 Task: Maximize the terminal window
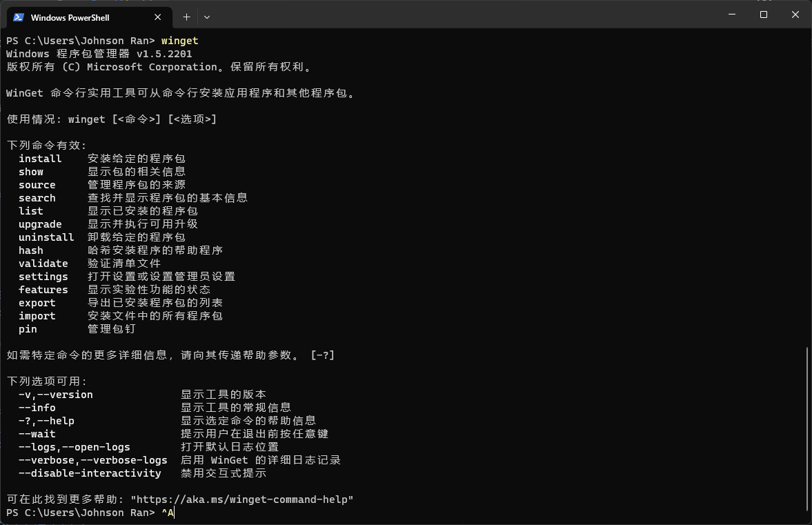click(763, 14)
